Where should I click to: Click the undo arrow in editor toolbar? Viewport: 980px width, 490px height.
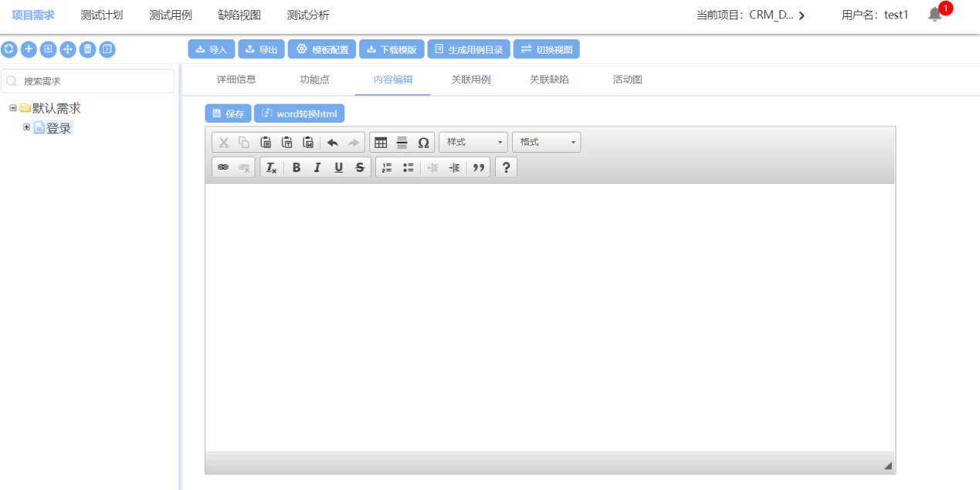pos(332,143)
